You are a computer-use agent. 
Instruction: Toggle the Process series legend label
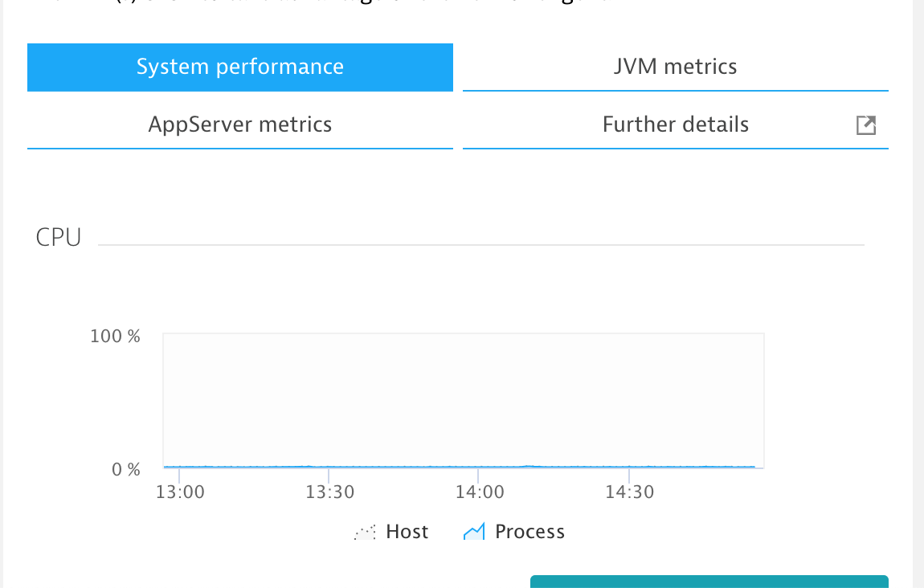coord(529,532)
